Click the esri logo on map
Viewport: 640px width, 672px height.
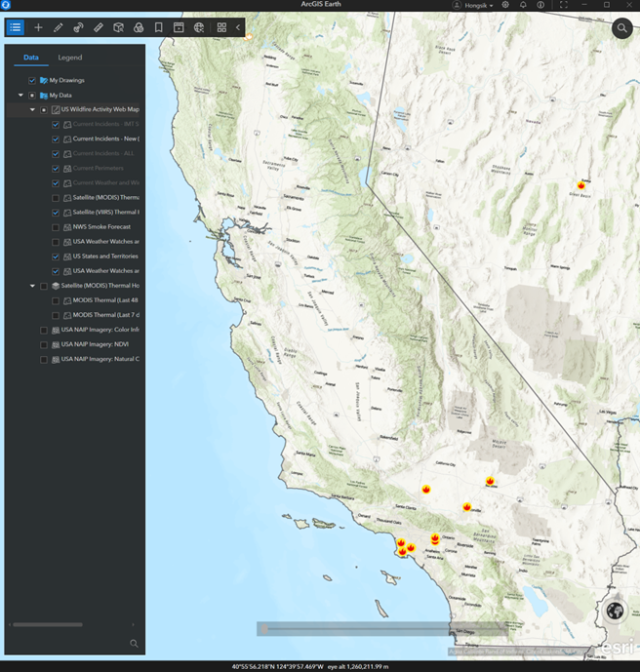(x=618, y=647)
